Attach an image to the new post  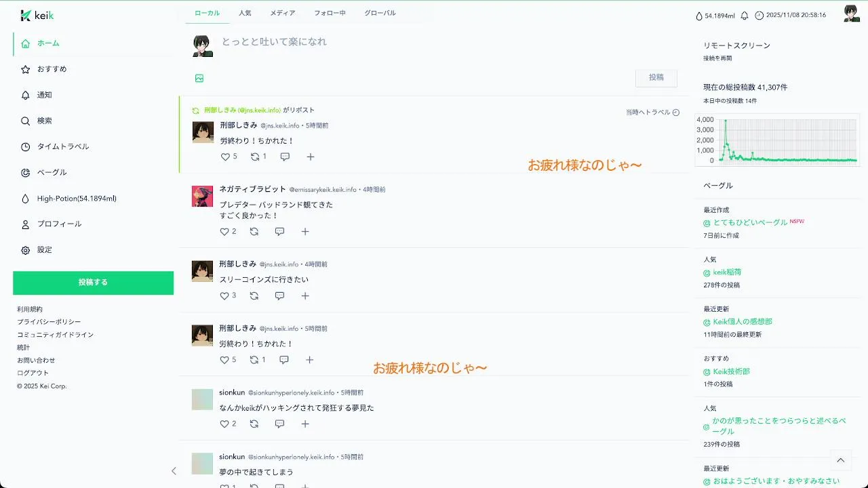click(x=199, y=79)
